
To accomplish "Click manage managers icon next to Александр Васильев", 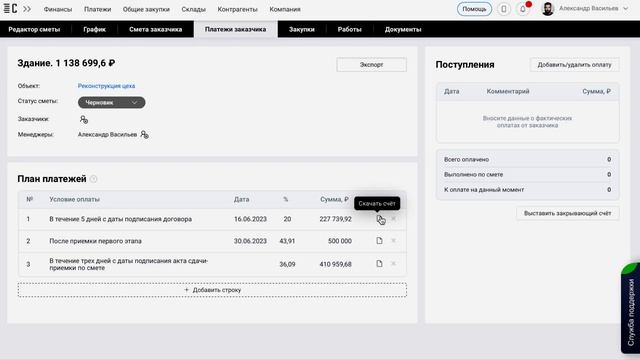I will 144,134.
